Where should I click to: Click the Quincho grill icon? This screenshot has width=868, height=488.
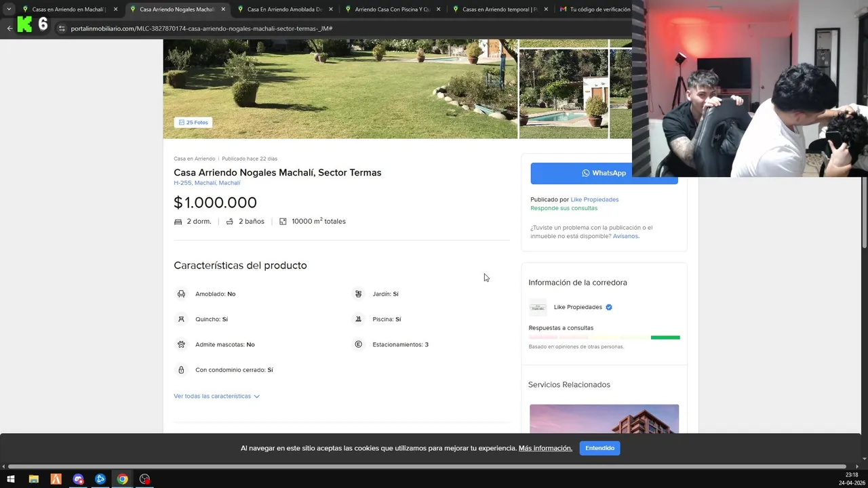coord(181,319)
